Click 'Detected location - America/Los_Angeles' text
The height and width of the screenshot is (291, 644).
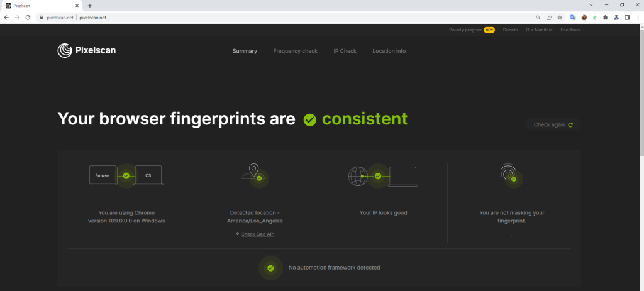click(x=255, y=217)
